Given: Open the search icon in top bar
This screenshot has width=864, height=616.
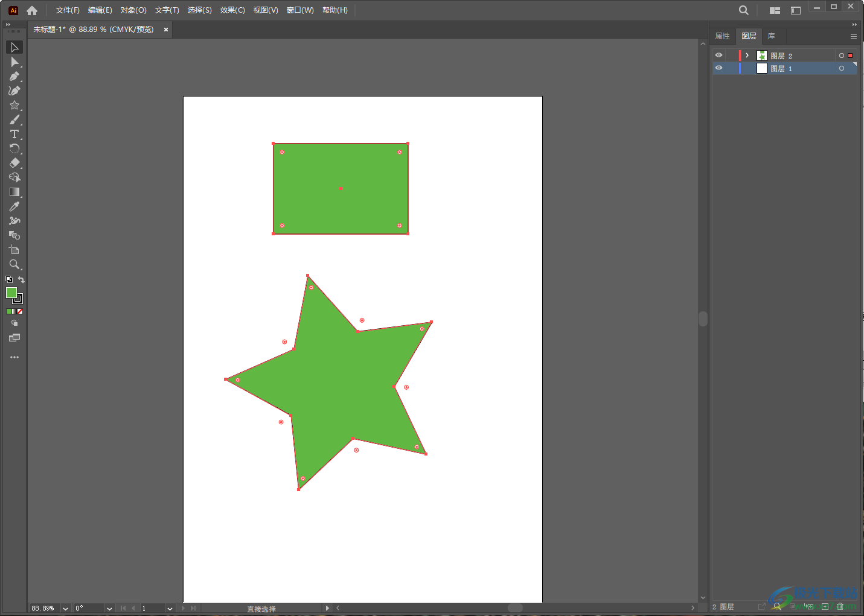Looking at the screenshot, I should (744, 10).
